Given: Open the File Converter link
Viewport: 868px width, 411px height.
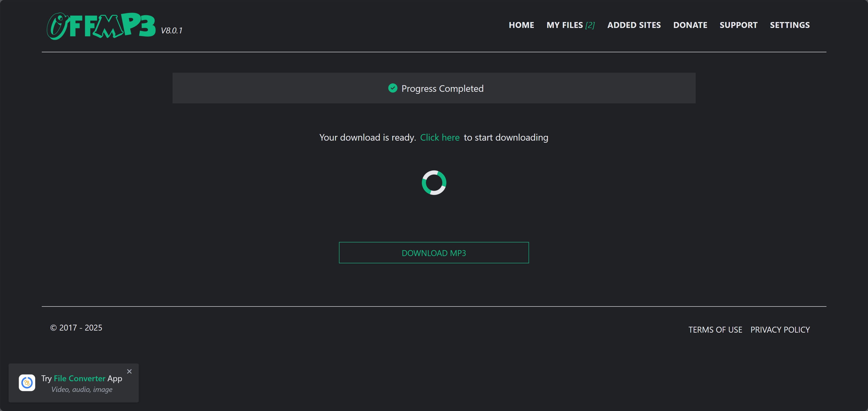Looking at the screenshot, I should pos(79,378).
